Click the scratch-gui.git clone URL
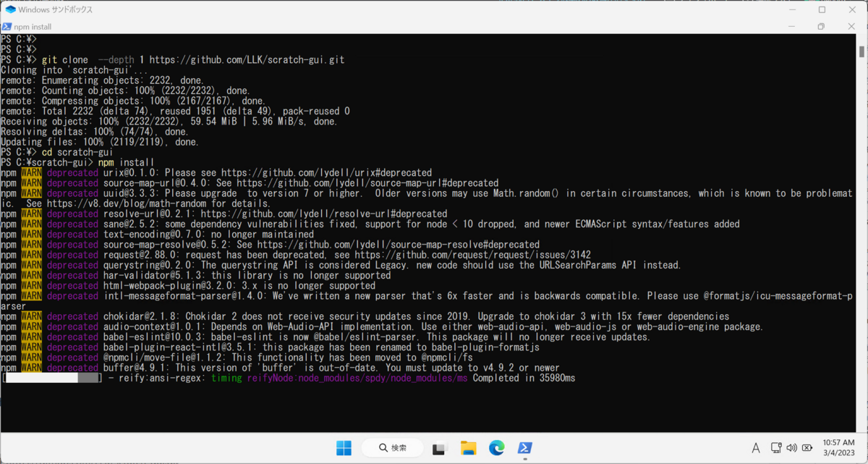868x464 pixels. click(247, 60)
